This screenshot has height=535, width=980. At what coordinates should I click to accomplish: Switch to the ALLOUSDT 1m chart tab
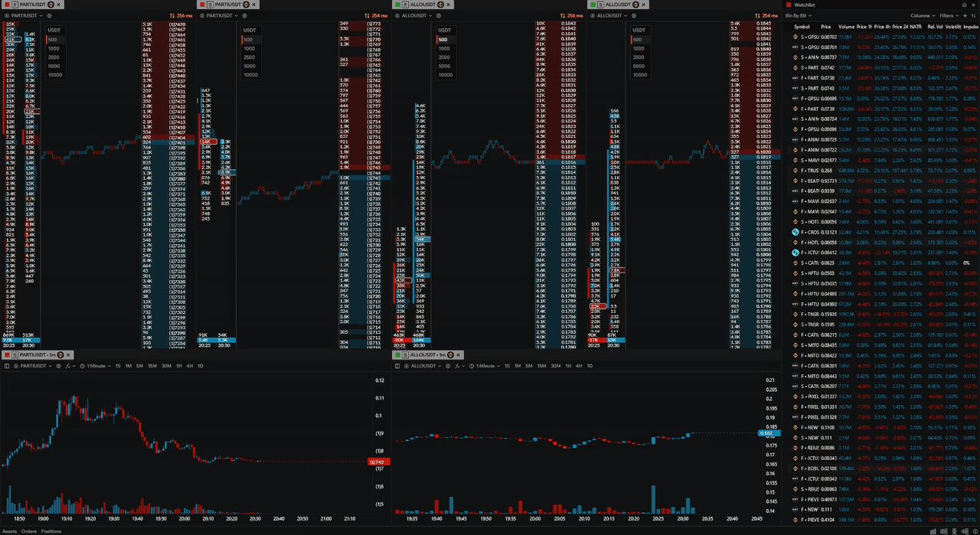click(427, 354)
